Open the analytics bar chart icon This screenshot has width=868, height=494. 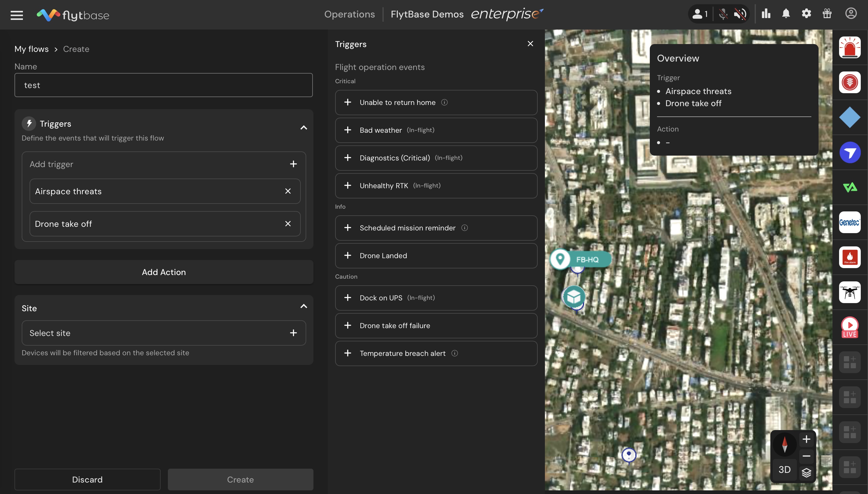766,14
